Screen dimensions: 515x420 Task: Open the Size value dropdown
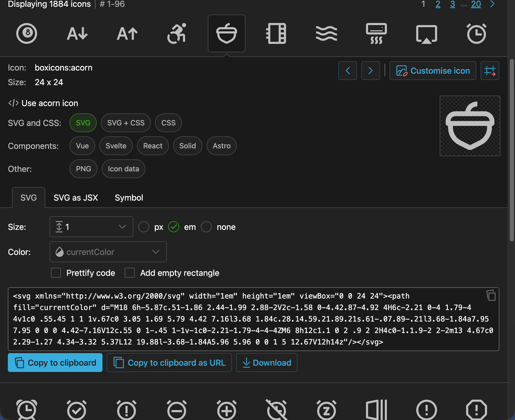pos(122,227)
